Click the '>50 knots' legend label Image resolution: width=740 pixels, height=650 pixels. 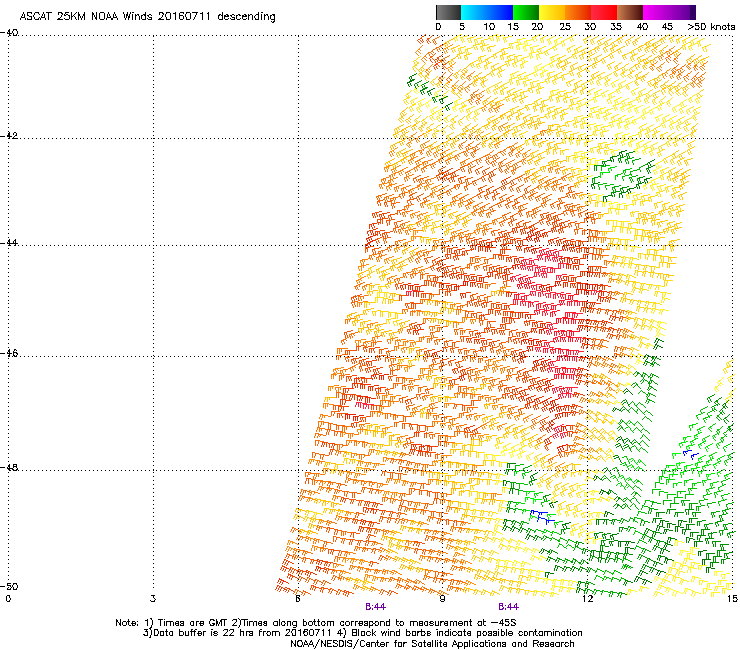(x=711, y=27)
